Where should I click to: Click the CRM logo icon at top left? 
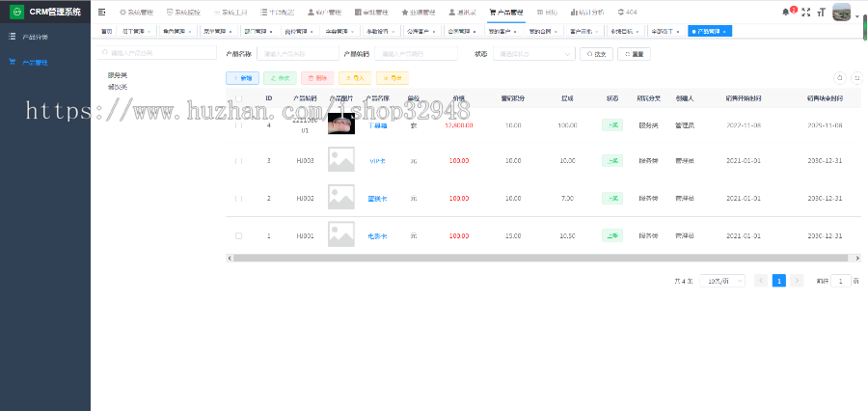pyautogui.click(x=16, y=12)
